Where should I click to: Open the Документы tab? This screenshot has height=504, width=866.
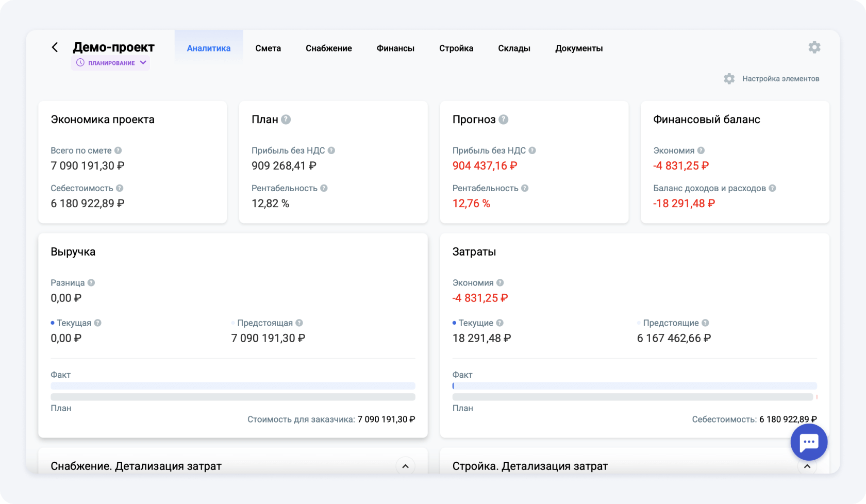[x=579, y=48]
